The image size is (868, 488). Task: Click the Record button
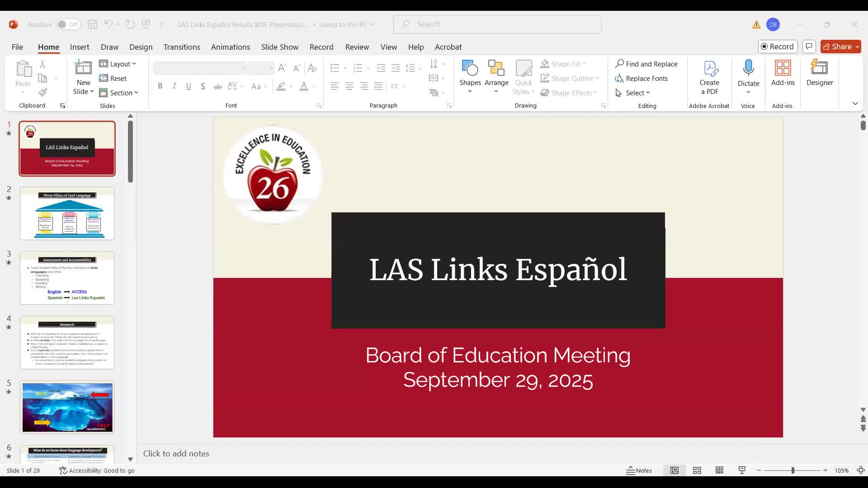778,46
